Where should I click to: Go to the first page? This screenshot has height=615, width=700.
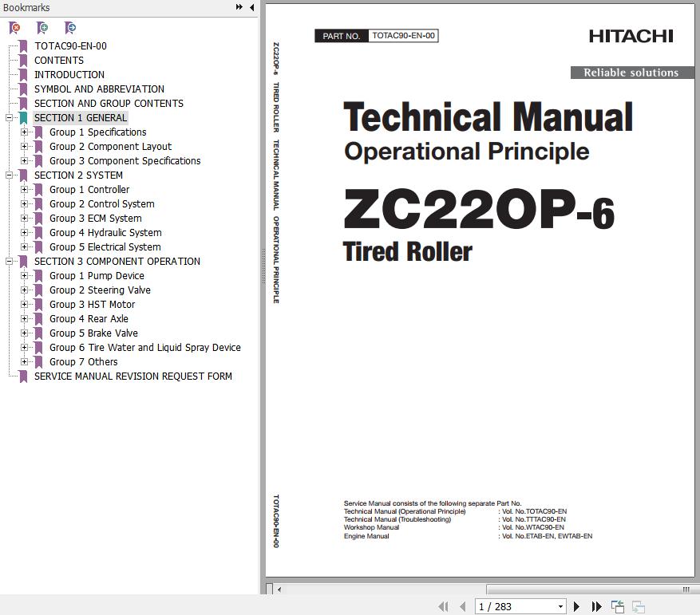click(443, 606)
